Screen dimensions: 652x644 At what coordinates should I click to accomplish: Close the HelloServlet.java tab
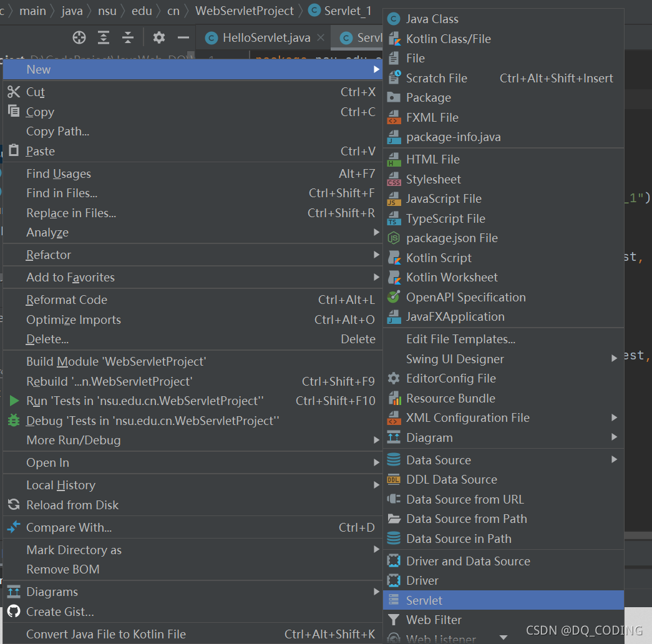(x=321, y=37)
